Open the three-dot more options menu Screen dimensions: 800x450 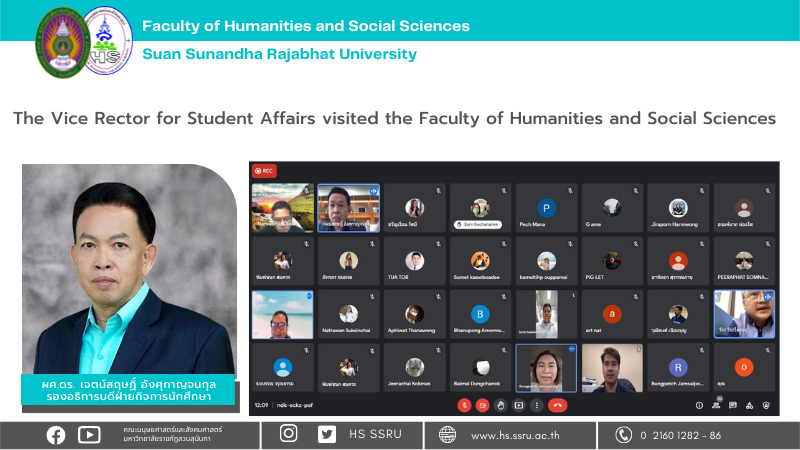tap(536, 405)
